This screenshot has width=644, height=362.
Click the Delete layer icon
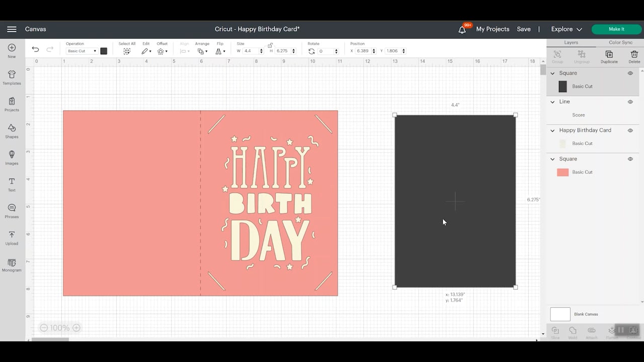634,54
